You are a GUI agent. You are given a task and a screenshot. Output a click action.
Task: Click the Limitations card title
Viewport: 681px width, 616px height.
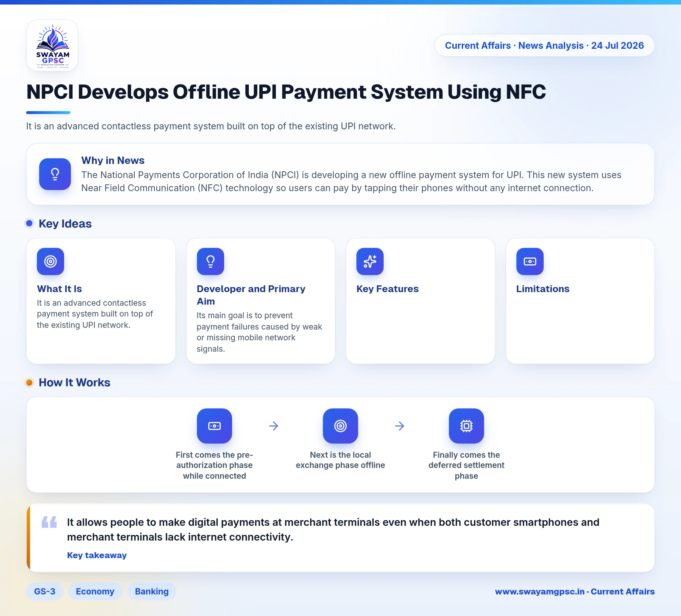543,289
